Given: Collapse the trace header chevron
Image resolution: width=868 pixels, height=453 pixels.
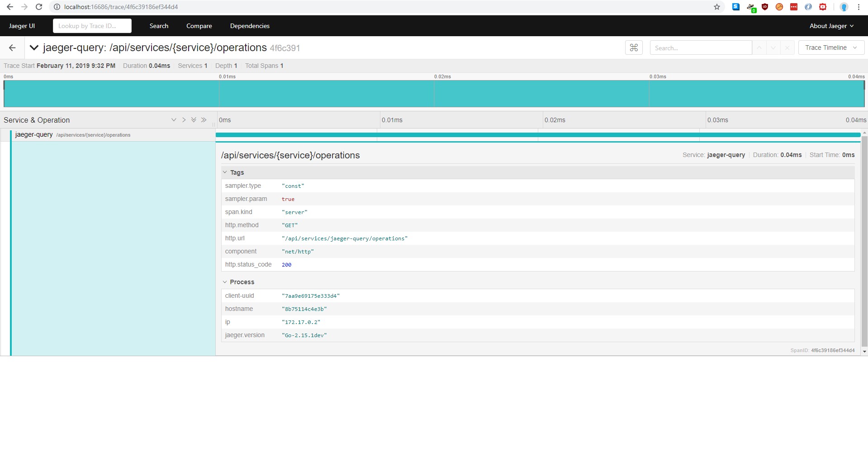Looking at the screenshot, I should [34, 48].
